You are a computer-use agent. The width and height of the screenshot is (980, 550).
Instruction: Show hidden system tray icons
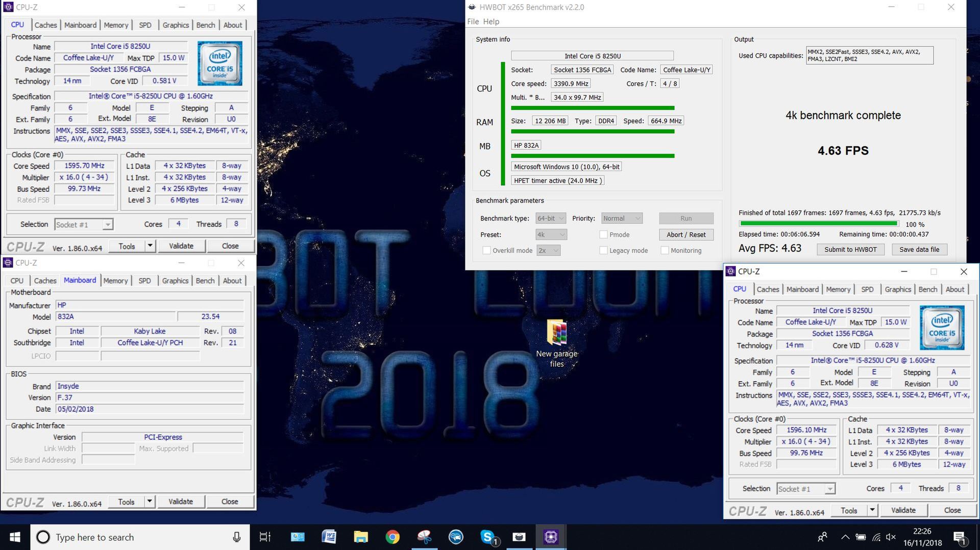(845, 537)
